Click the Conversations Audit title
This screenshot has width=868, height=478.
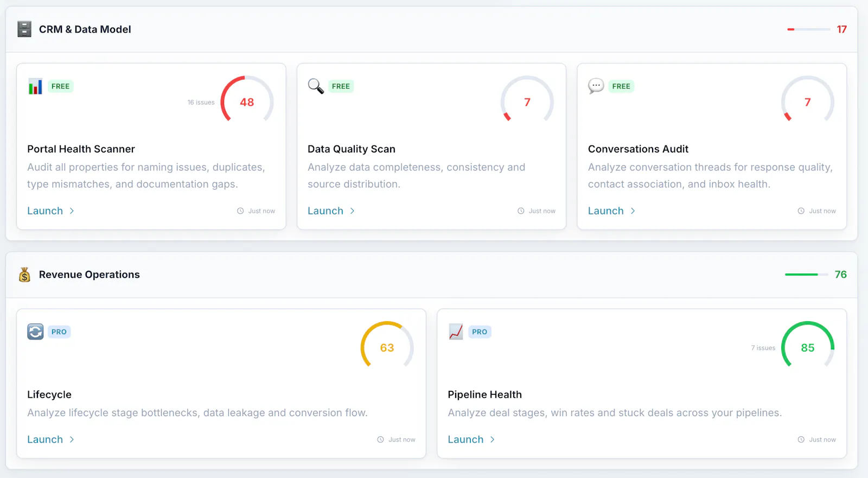click(638, 149)
